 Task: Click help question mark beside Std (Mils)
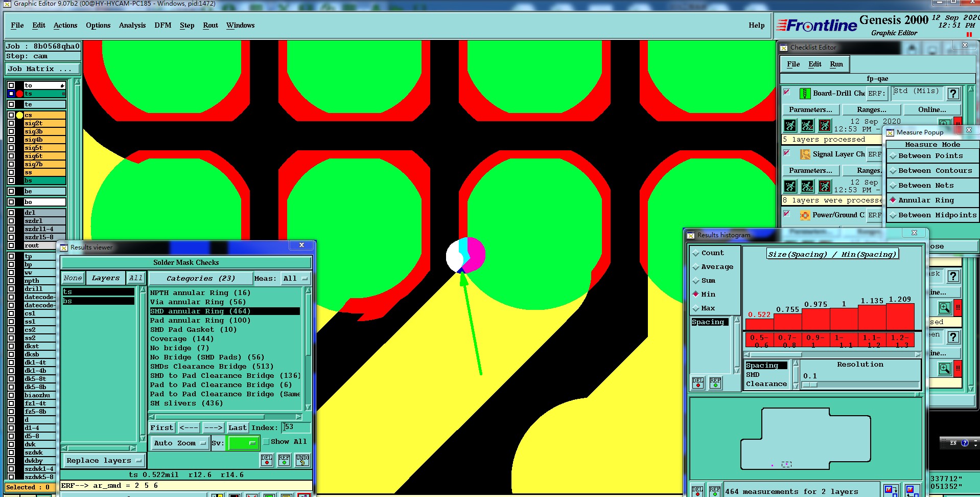tap(953, 94)
